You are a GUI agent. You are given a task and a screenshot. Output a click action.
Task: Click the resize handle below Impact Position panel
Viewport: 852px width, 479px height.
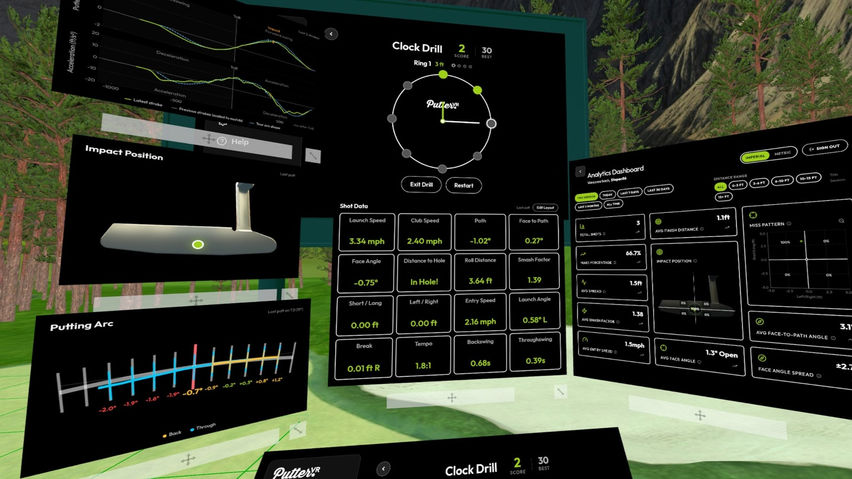[290, 294]
